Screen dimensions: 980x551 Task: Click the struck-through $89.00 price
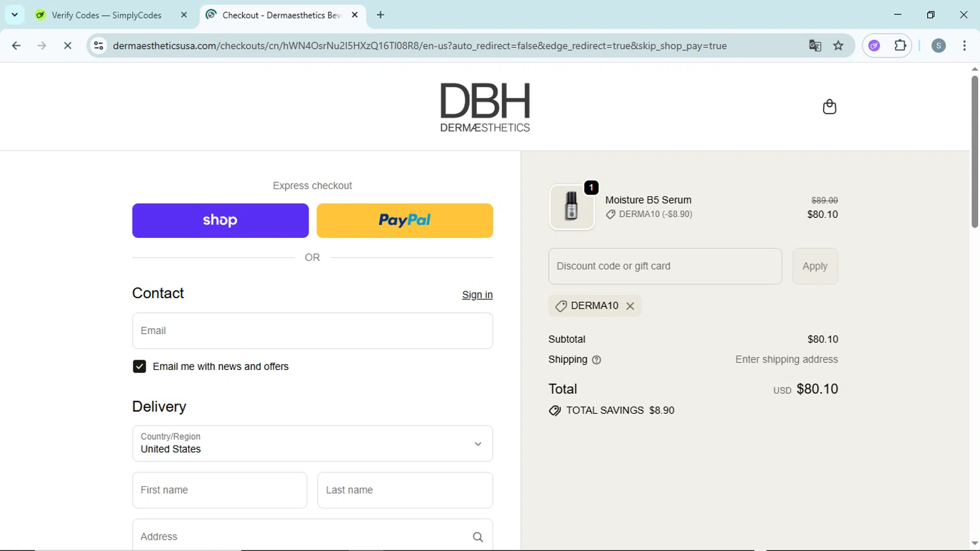click(825, 200)
